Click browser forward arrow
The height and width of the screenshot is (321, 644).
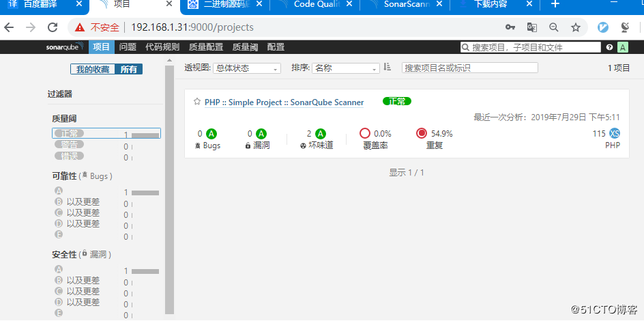(x=31, y=27)
